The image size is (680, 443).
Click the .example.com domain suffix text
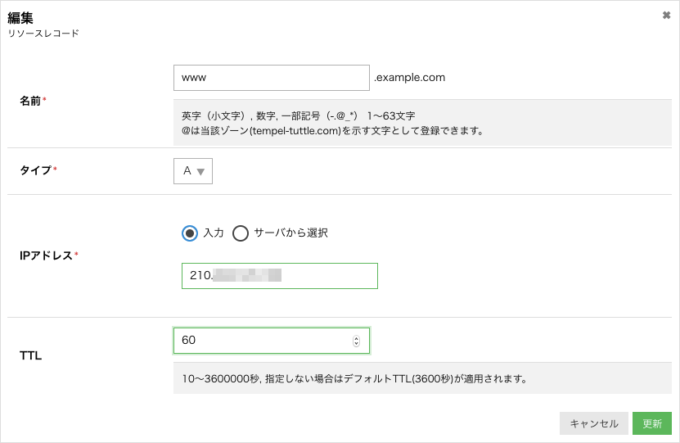click(409, 77)
